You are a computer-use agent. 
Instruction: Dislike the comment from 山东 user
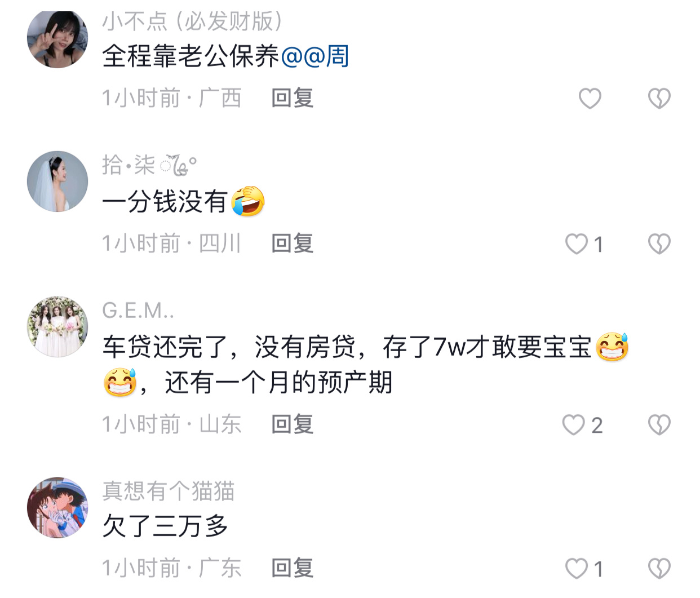coord(659,425)
